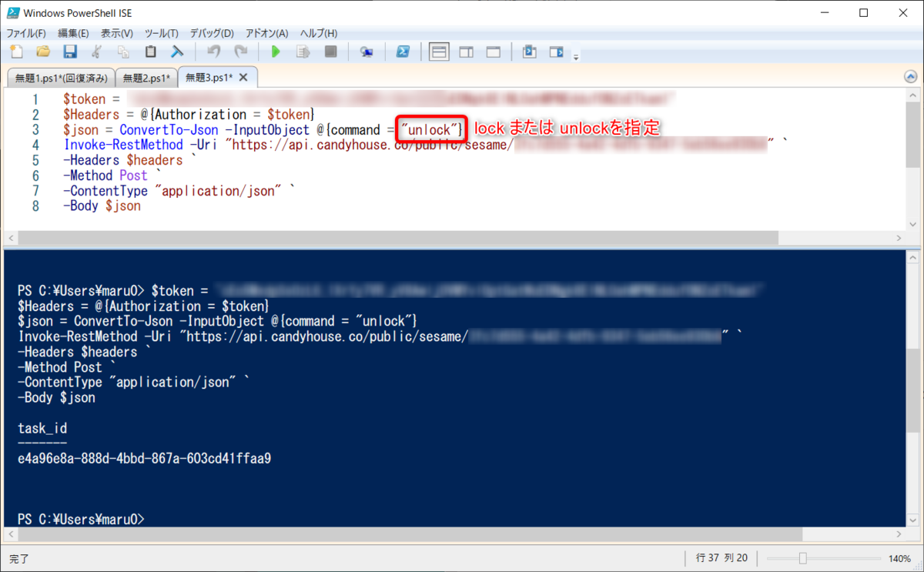This screenshot has height=572, width=924.
Task: Run selection icon in the toolbar
Action: coord(303,52)
